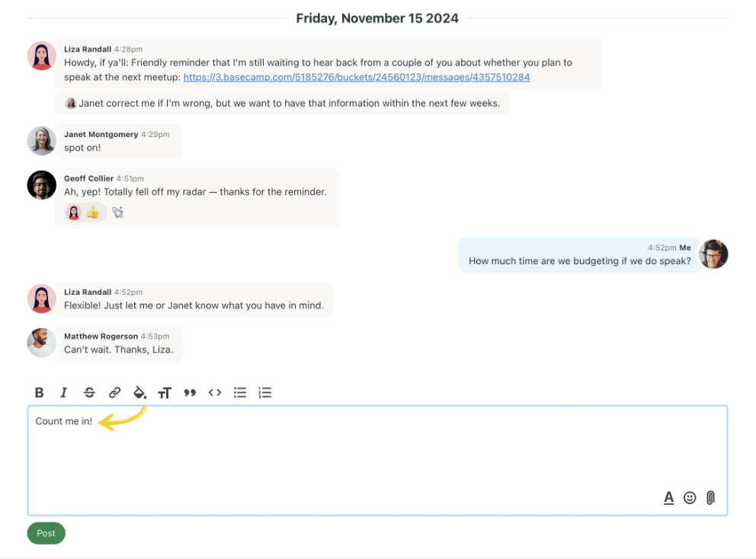Create a bulleted list
Viewport: 756px width, 559px height.
(240, 393)
